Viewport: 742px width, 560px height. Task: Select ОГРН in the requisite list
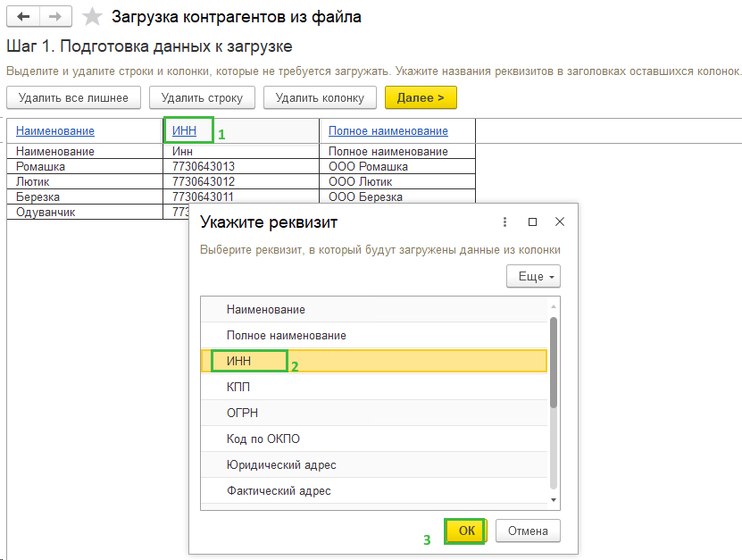pyautogui.click(x=374, y=413)
